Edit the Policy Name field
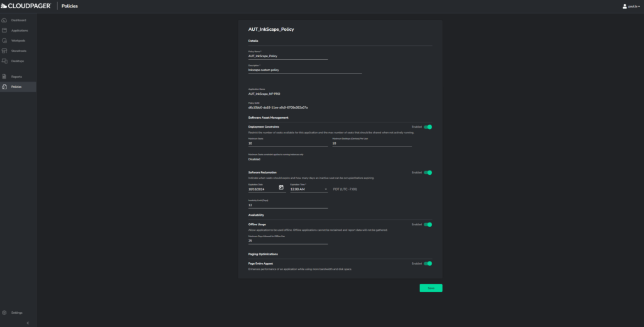 tap(288, 56)
